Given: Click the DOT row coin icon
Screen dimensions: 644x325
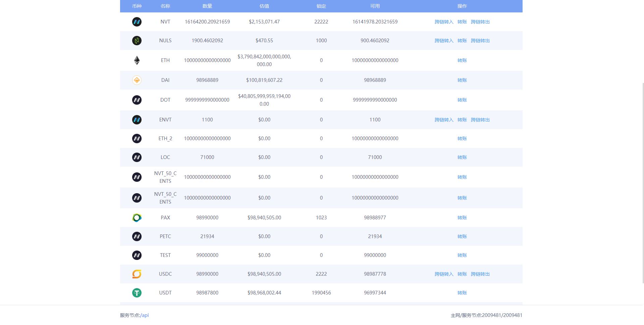Looking at the screenshot, I should point(137,100).
